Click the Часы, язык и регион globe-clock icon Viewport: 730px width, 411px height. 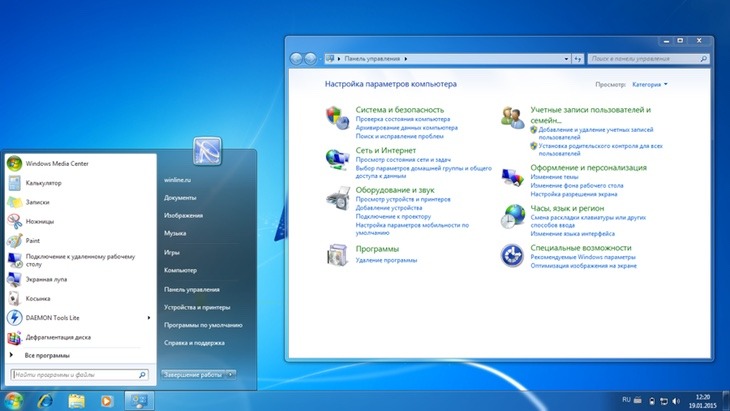click(513, 216)
